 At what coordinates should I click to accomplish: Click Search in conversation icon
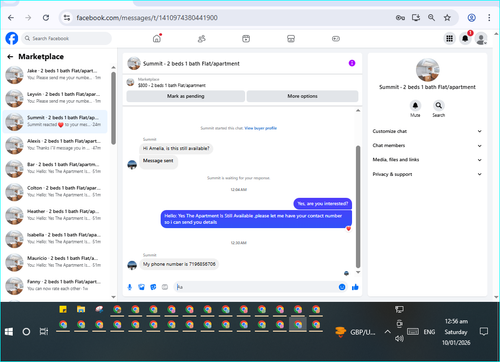point(439,106)
